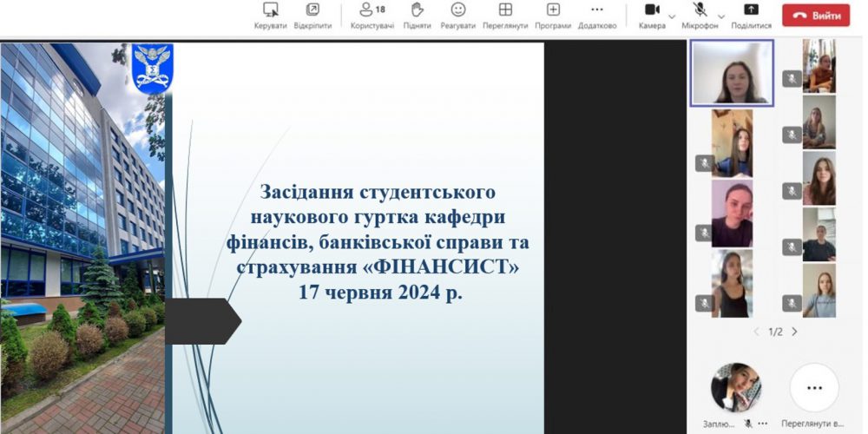Go to the previous participant page
This screenshot has height=434, width=868.
click(x=756, y=332)
